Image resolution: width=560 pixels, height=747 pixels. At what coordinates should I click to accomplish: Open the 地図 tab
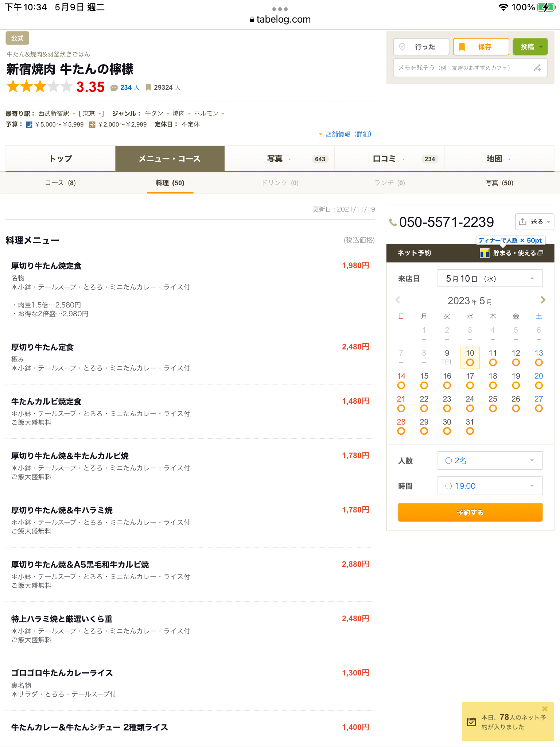pos(499,159)
